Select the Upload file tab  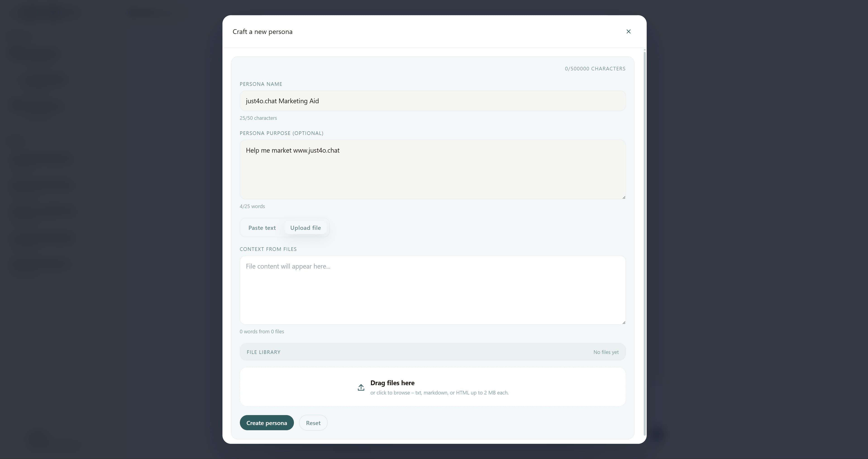pos(305,228)
